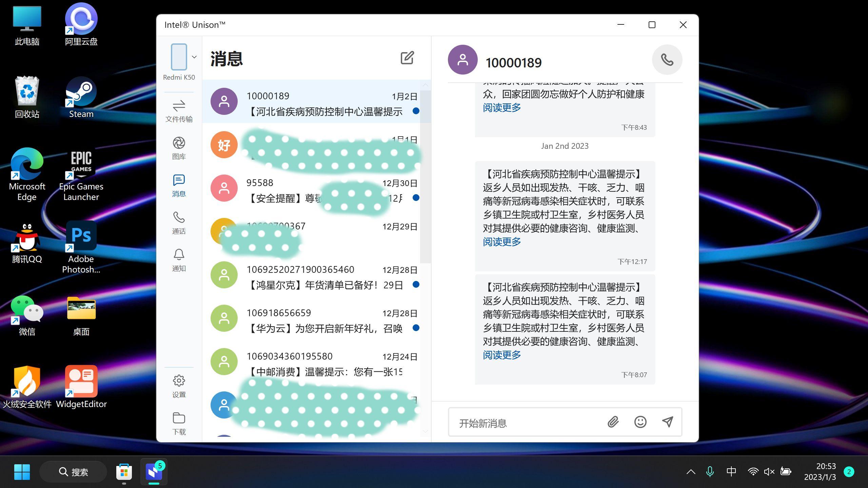Select 回收站 recycle bin icon
This screenshot has width=868, height=488.
[27, 98]
